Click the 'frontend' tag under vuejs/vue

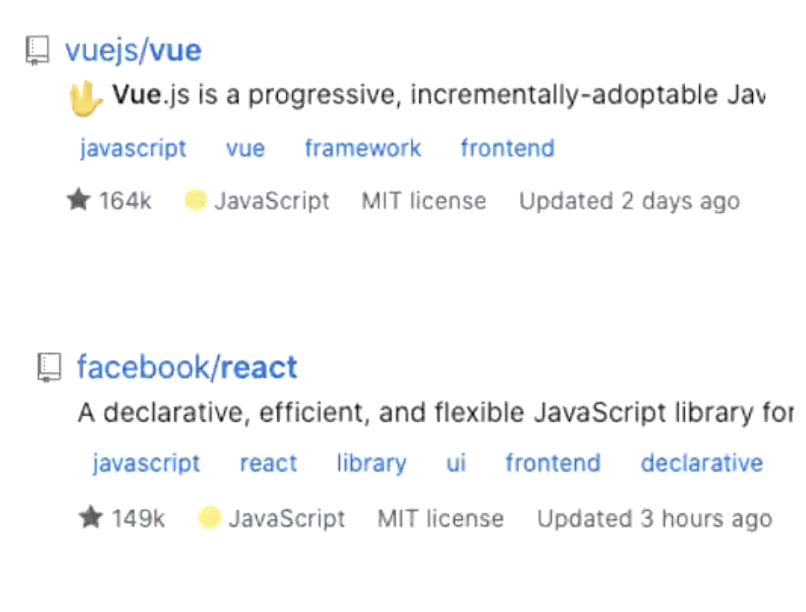click(x=507, y=149)
